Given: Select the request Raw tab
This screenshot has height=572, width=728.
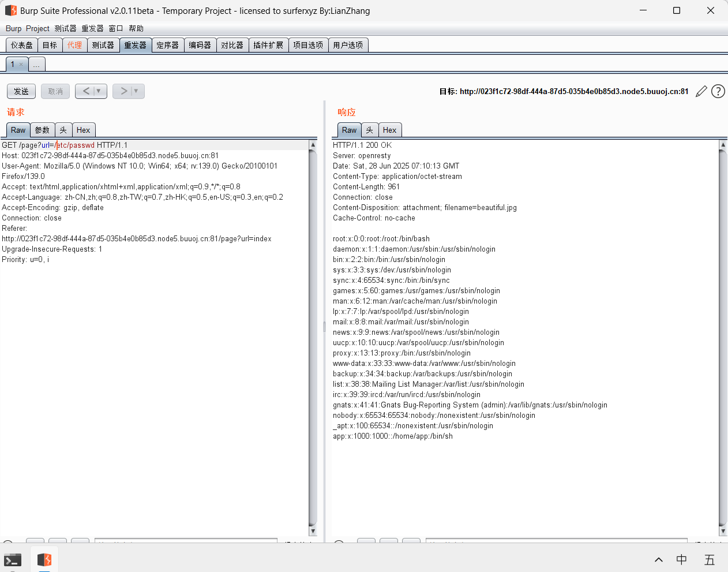Looking at the screenshot, I should click(18, 130).
